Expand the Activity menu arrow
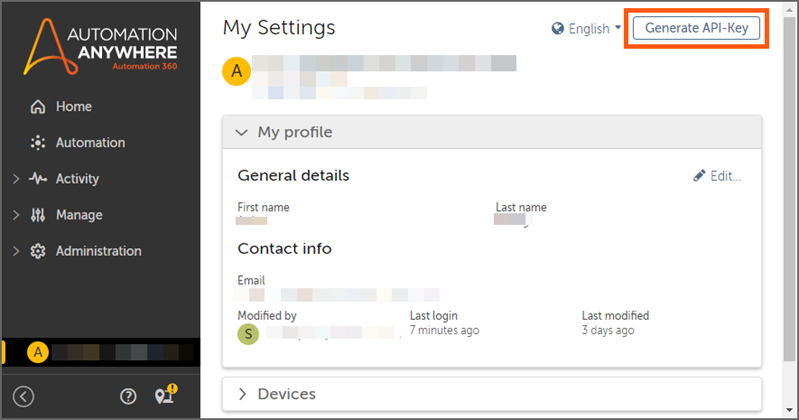The width and height of the screenshot is (799, 420). (x=16, y=179)
